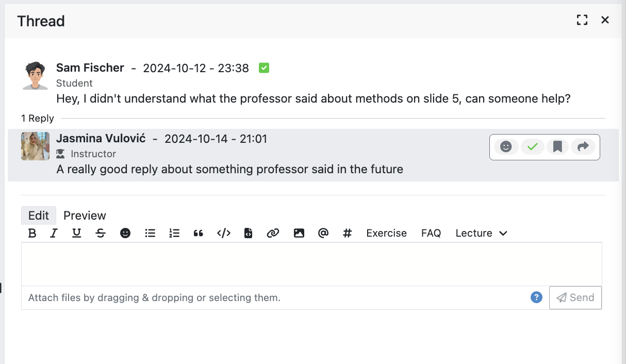Insert inline code formatting
626x364 pixels.
tap(223, 234)
